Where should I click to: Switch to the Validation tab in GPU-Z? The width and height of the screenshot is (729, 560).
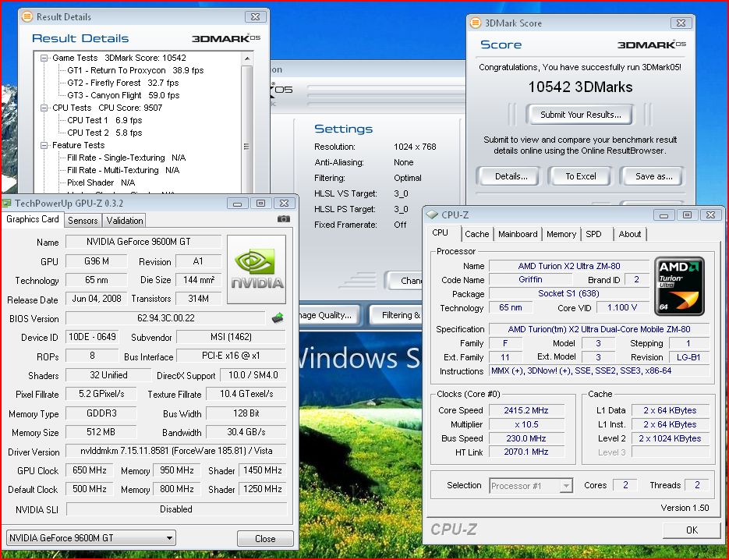pyautogui.click(x=125, y=221)
